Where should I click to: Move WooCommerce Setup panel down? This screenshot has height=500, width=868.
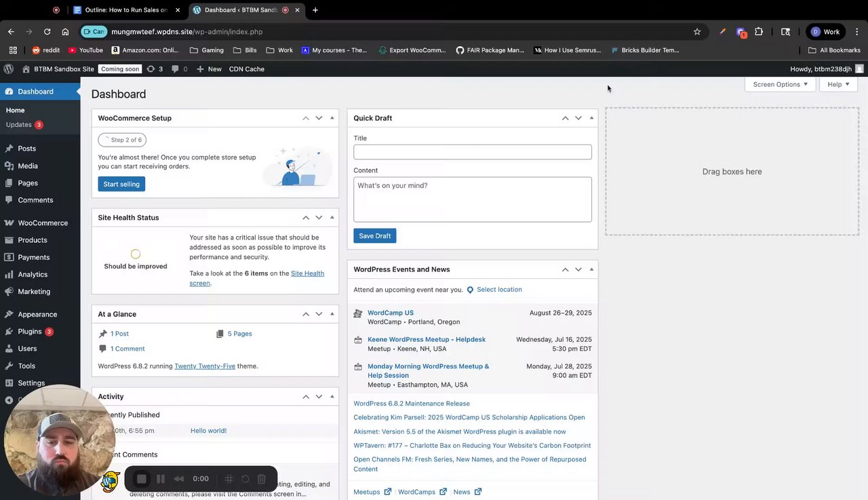coord(319,118)
